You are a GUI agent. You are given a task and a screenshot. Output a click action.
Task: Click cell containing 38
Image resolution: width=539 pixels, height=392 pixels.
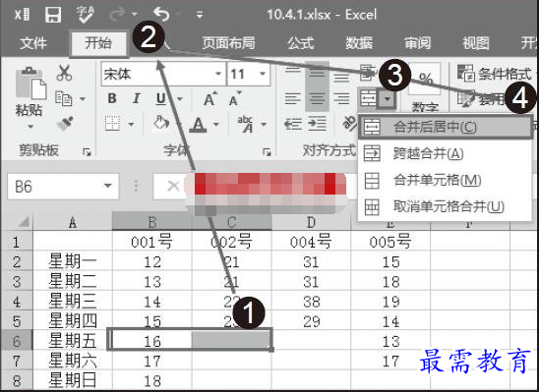point(311,302)
